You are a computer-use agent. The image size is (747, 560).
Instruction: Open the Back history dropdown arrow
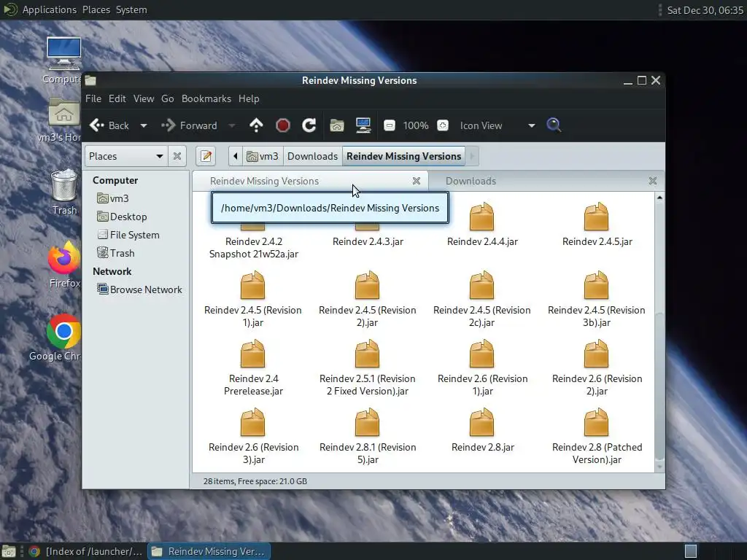[x=144, y=125]
